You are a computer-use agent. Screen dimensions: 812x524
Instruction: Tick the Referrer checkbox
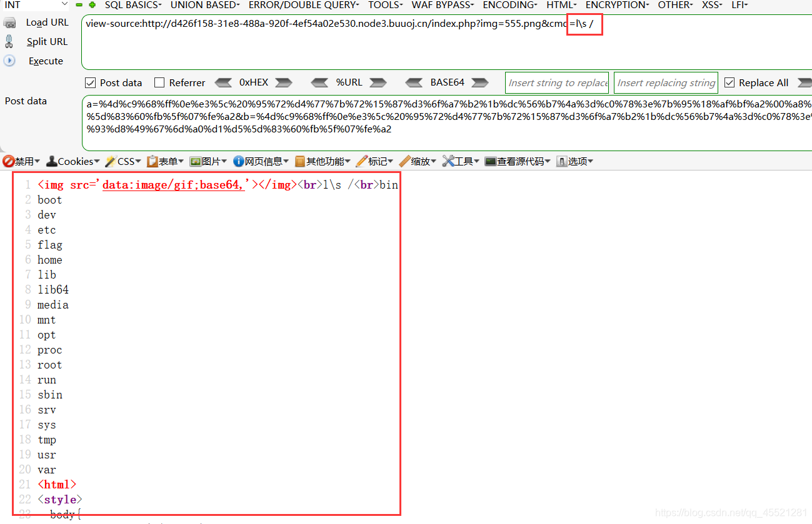pos(159,82)
